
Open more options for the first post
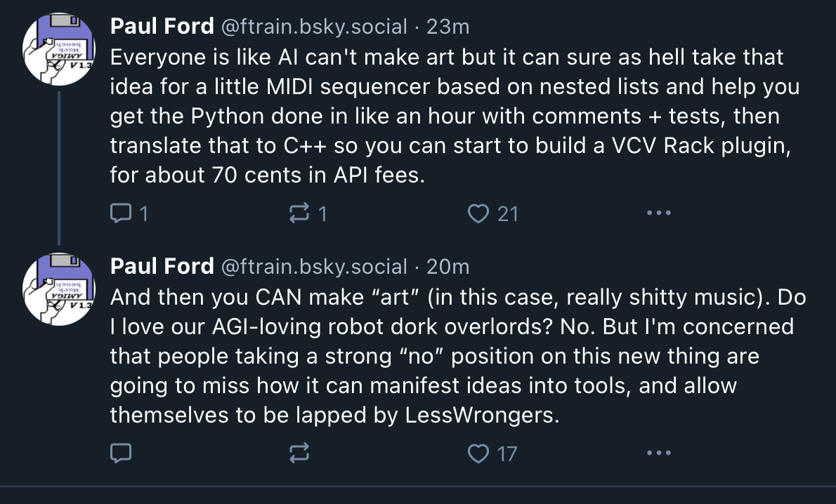(658, 213)
